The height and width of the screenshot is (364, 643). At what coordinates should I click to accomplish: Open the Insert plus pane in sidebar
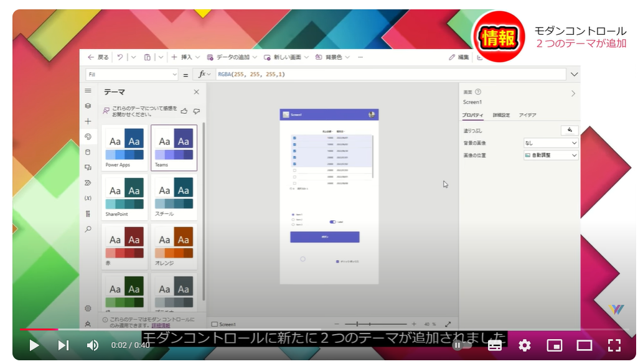[88, 121]
